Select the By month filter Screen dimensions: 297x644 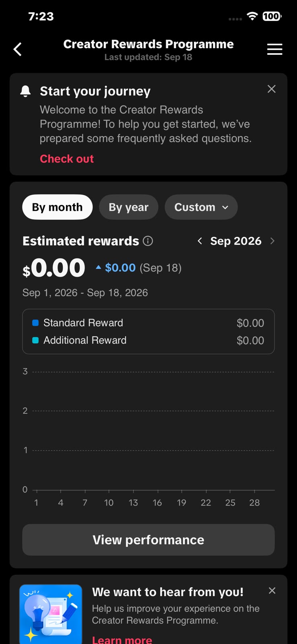(57, 207)
